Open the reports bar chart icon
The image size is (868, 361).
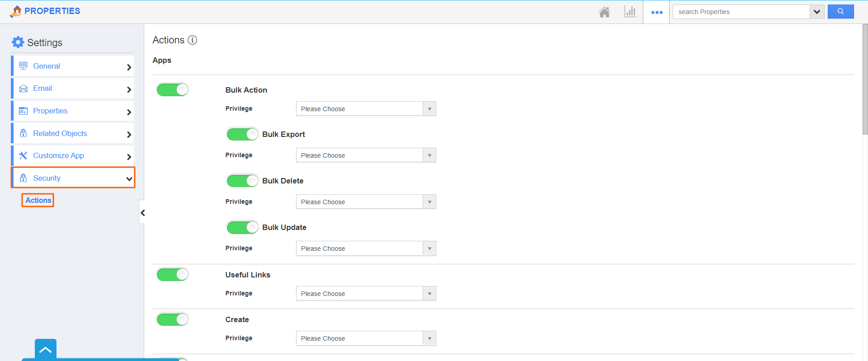[630, 12]
